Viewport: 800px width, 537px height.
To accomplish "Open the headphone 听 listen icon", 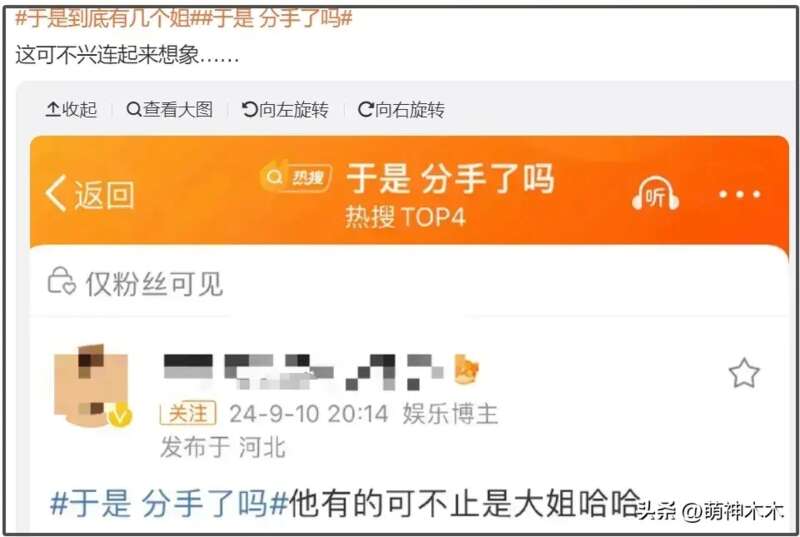I will pos(656,193).
